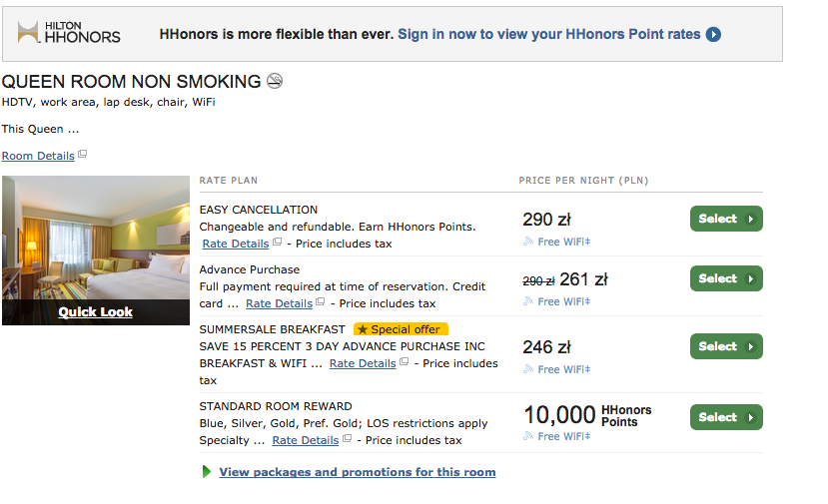Sign in now to view HHonors Point rates
The height and width of the screenshot is (504, 828).
pyautogui.click(x=549, y=34)
